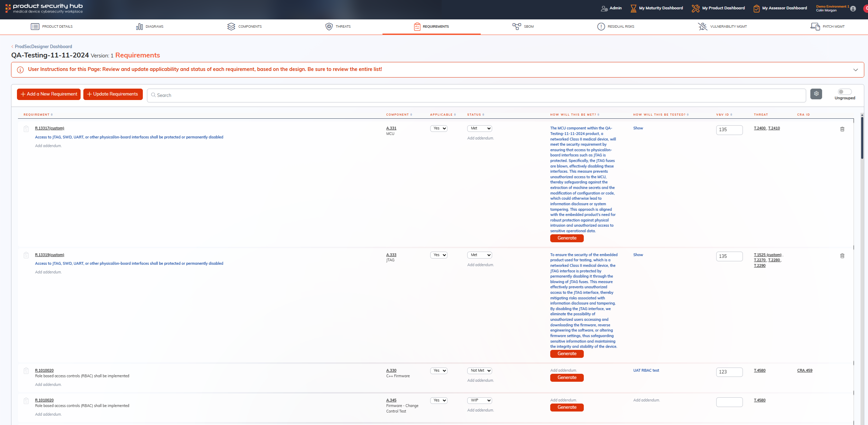The height and width of the screenshot is (425, 868).
Task: Click the clipboard icon next to R.13319
Action: 26,255
